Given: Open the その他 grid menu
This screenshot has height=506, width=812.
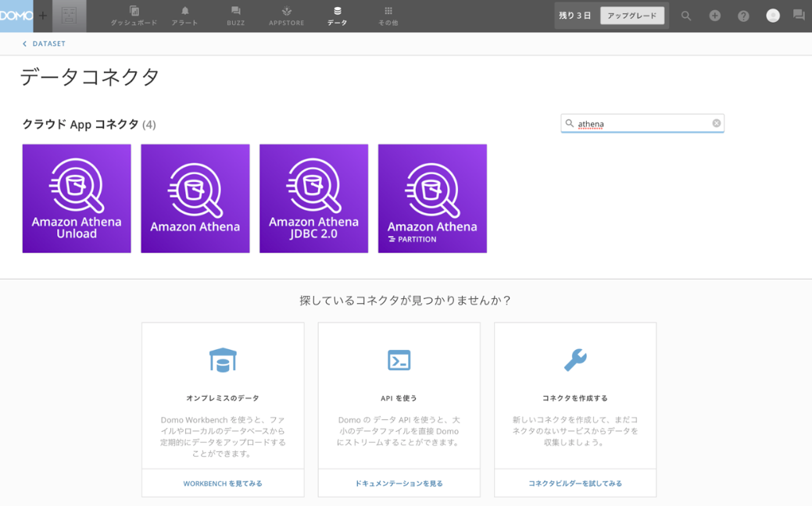Looking at the screenshot, I should coord(388,16).
